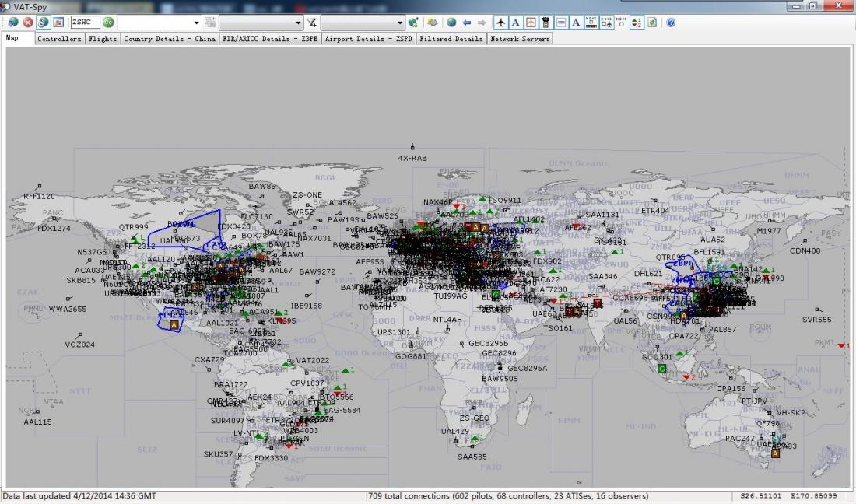Image resolution: width=856 pixels, height=504 pixels.
Task: Expand the combo box right of funnel
Action: pyautogui.click(x=363, y=23)
